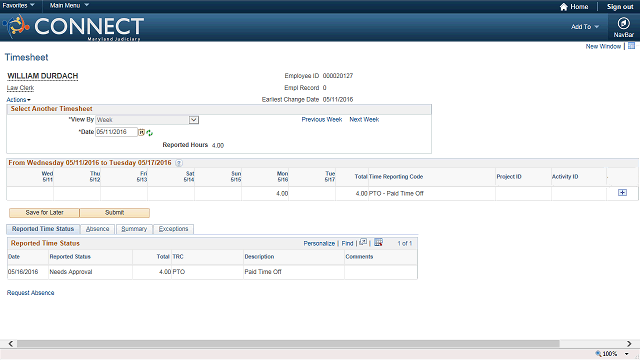Click the Personalize link
This screenshot has width=640, height=360.
[x=319, y=243]
